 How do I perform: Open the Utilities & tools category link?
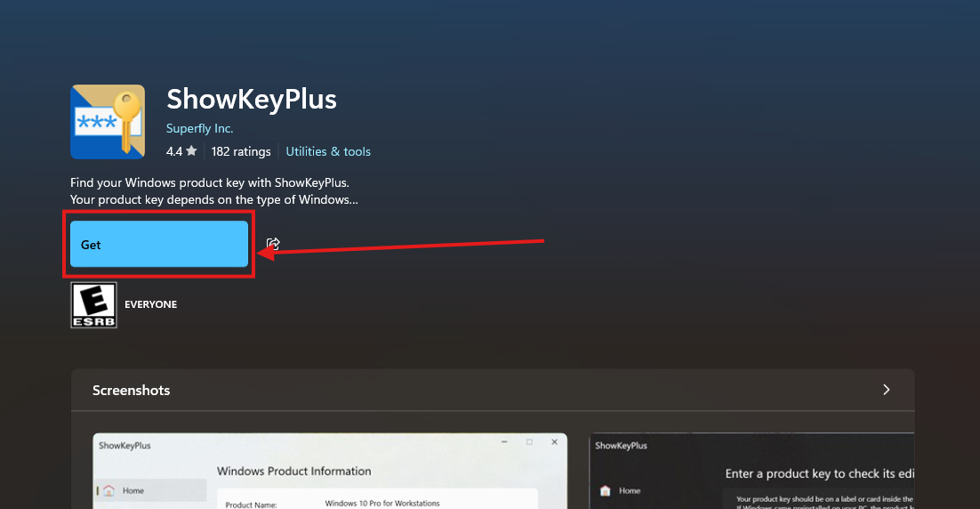pos(328,151)
